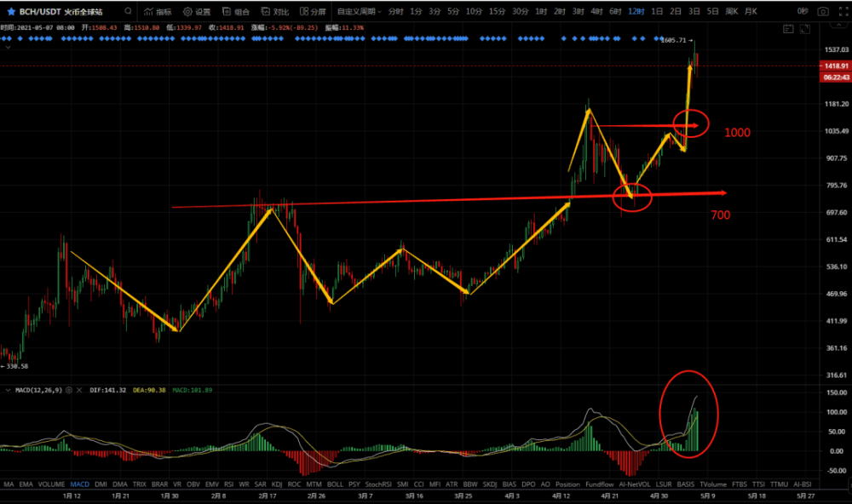
Task: Select the 2时 timeframe
Action: 560,11
